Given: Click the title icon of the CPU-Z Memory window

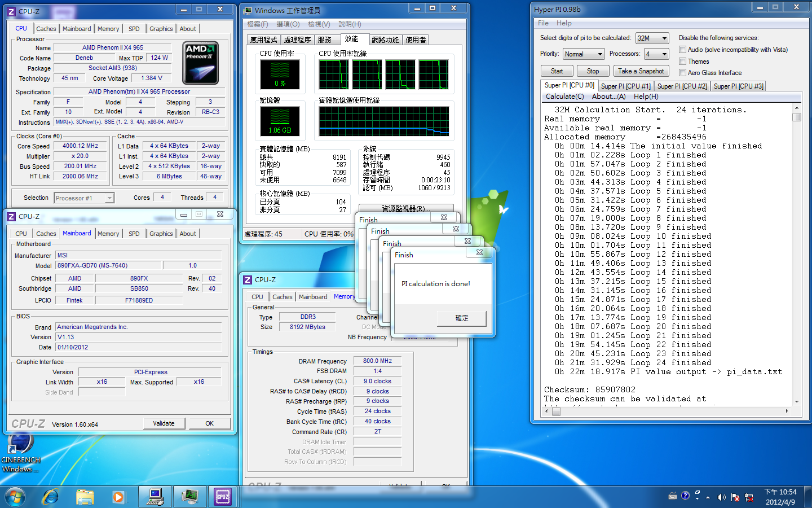Looking at the screenshot, I should click(248, 279).
